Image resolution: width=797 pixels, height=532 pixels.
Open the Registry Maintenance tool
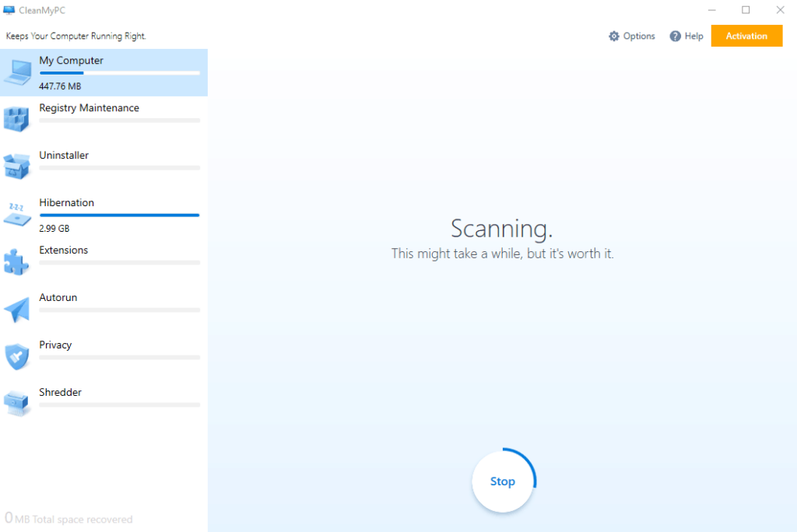[x=90, y=107]
